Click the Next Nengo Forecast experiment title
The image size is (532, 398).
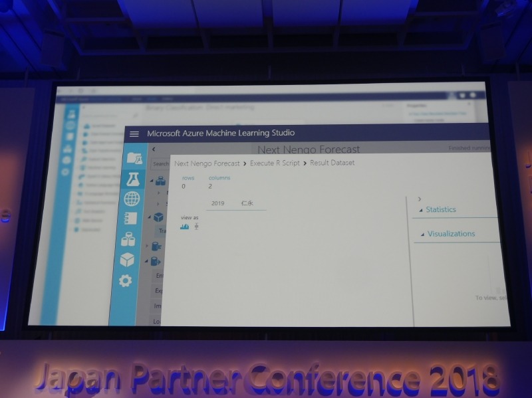click(x=309, y=149)
